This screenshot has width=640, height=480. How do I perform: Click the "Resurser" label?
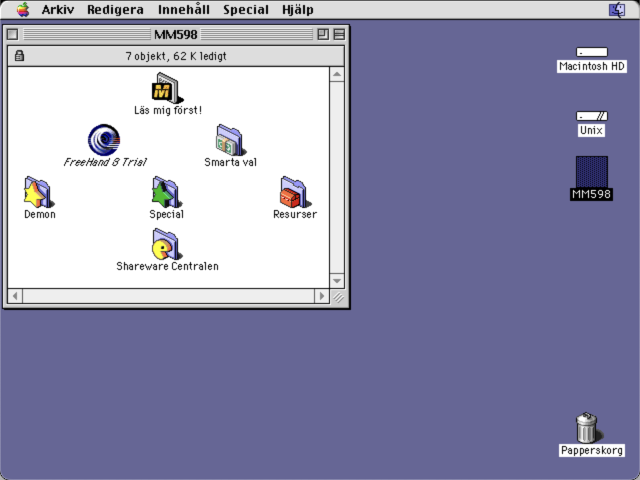click(295, 214)
